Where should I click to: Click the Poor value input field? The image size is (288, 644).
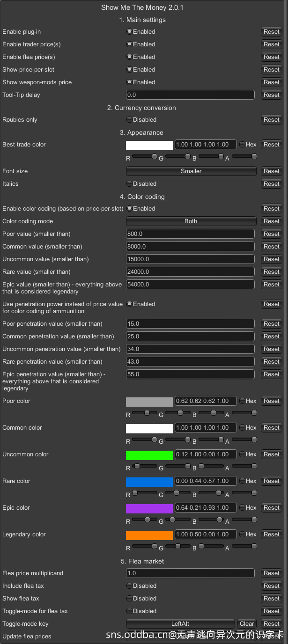click(190, 234)
